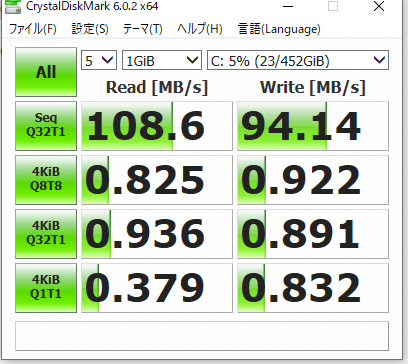Image resolution: width=408 pixels, height=364 pixels.
Task: Select the 4KiB Q1T1 write value 0.832
Action: pyautogui.click(x=313, y=288)
